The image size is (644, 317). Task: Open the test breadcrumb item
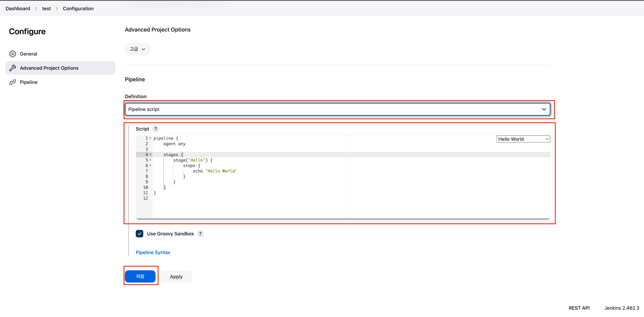coord(46,9)
